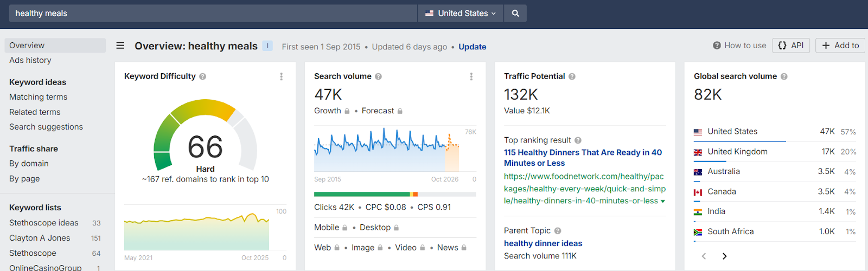Select the India row
This screenshot has width=868, height=271.
775,211
